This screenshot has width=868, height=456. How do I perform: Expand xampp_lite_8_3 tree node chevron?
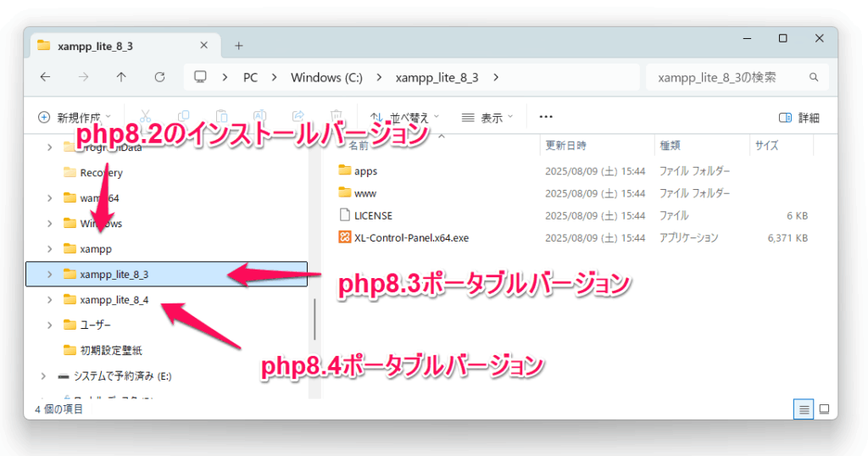click(50, 274)
